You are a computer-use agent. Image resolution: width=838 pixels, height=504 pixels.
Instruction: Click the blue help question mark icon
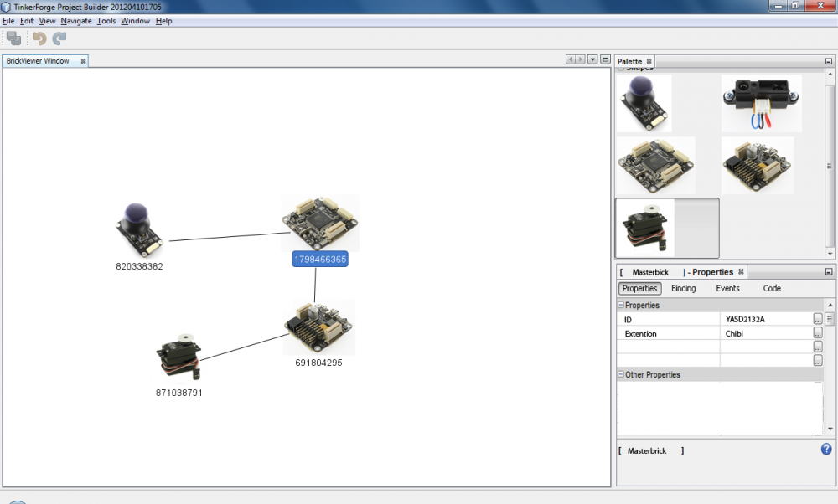tap(826, 449)
